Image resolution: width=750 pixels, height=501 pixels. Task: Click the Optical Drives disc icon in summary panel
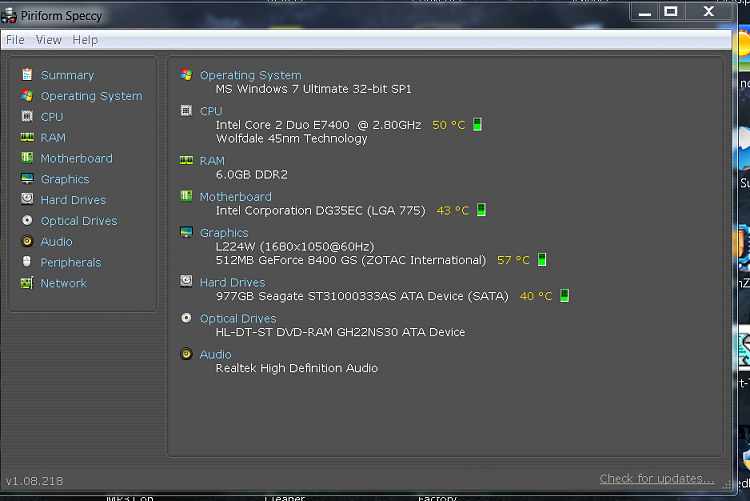(x=187, y=318)
